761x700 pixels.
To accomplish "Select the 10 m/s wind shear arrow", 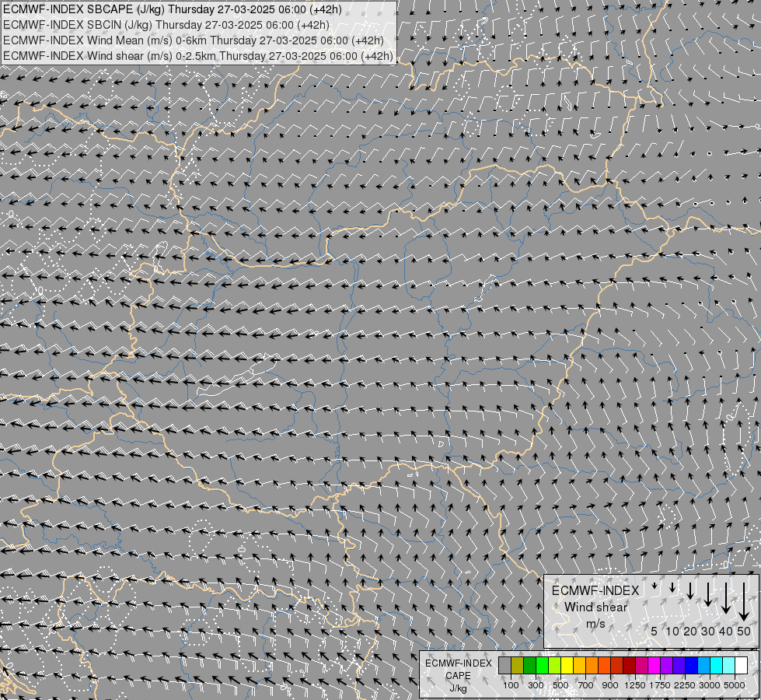I will [672, 587].
